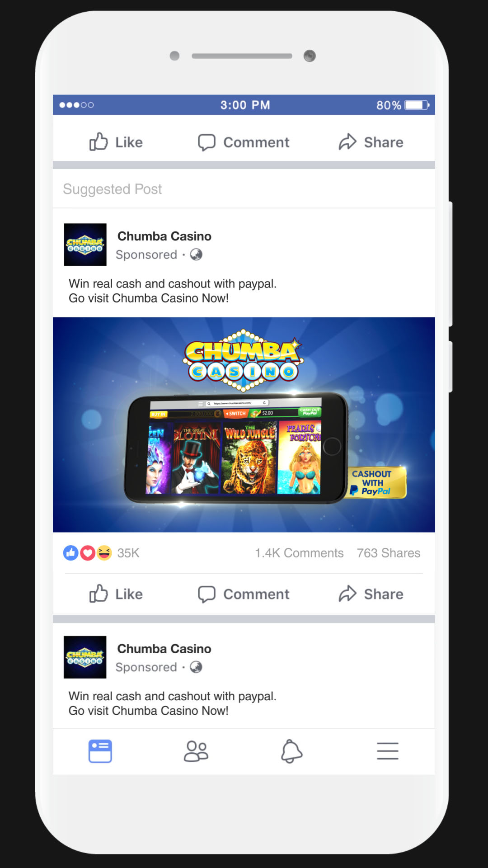Open the 1.4K Comments link

tap(299, 553)
